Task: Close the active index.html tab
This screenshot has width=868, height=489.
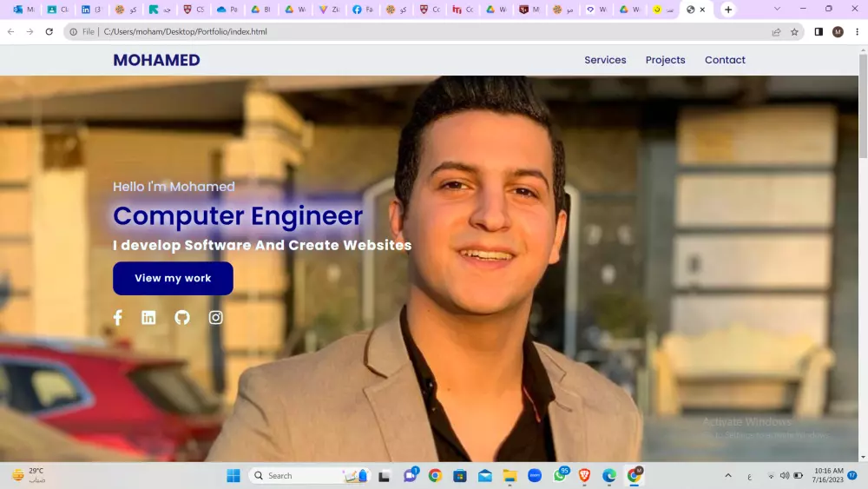Action: (x=702, y=10)
